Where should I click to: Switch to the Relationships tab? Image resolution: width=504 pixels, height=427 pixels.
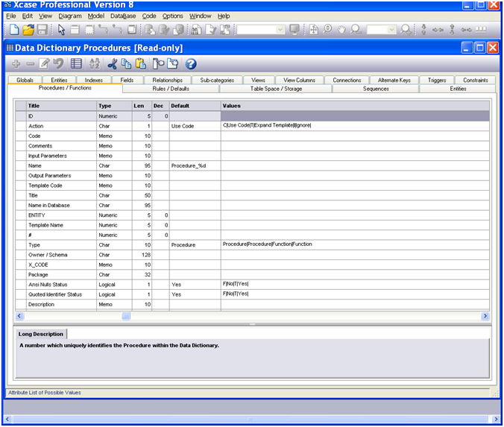point(168,80)
